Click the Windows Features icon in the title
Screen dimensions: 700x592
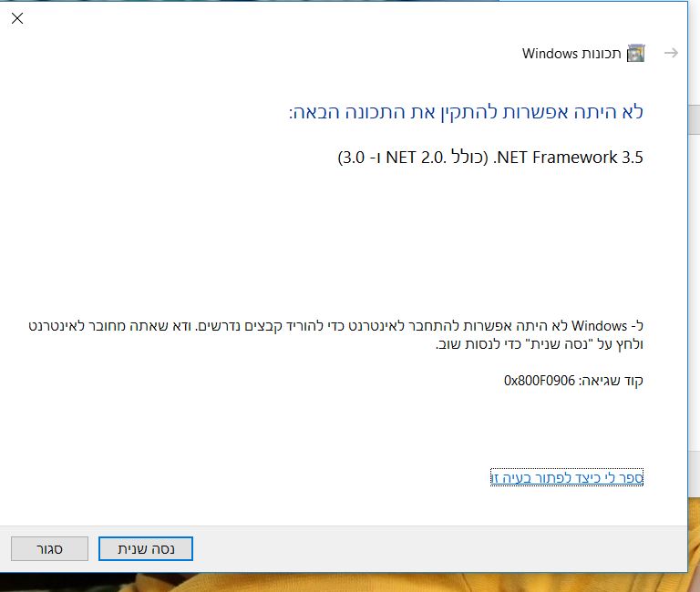tap(635, 53)
